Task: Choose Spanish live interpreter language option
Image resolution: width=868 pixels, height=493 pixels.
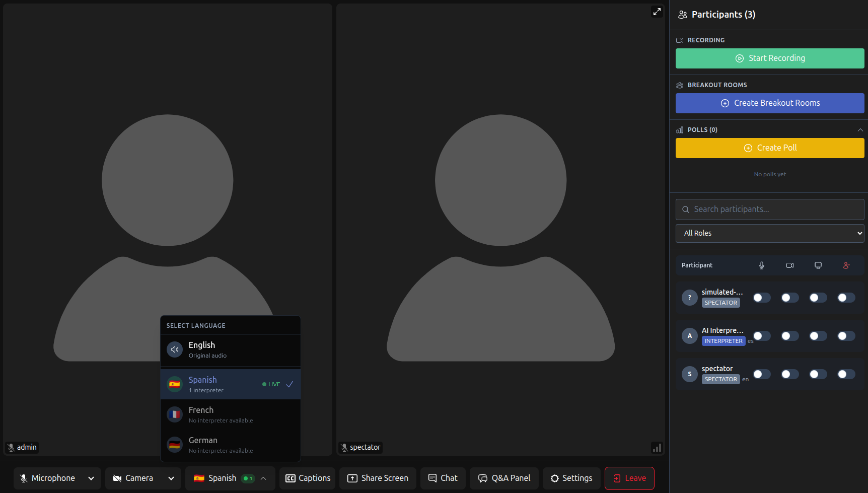Action: coord(230,384)
